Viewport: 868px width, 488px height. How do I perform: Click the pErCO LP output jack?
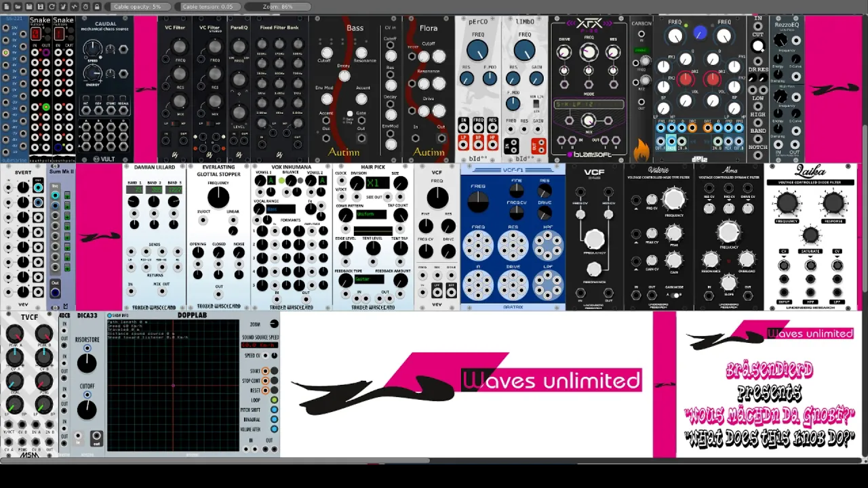point(464,144)
